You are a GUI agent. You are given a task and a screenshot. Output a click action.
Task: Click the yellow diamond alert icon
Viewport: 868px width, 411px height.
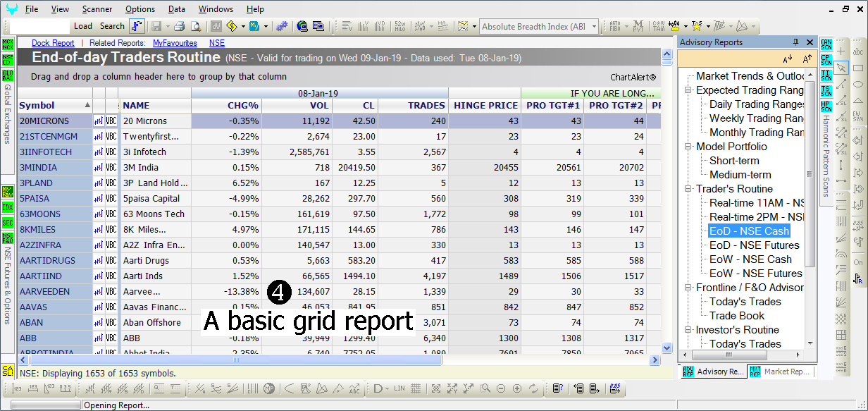(231, 26)
